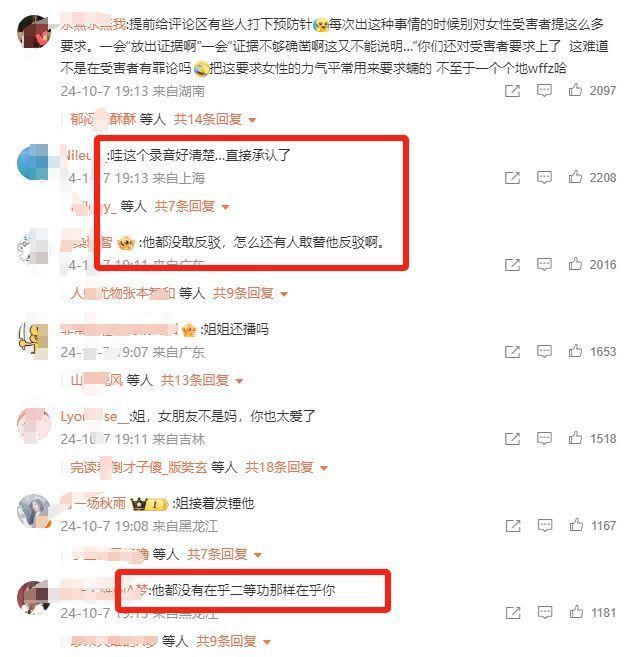
Task: Expand 共18条回复 replies
Action: 286,467
